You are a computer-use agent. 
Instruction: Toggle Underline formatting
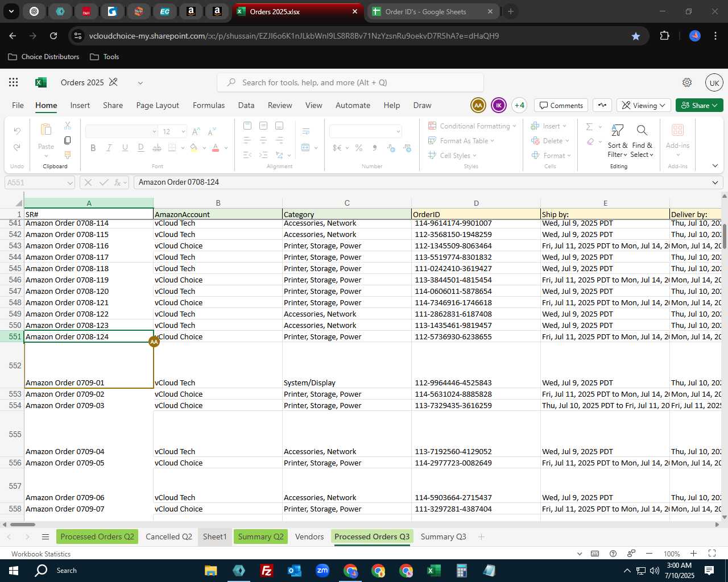pyautogui.click(x=125, y=148)
